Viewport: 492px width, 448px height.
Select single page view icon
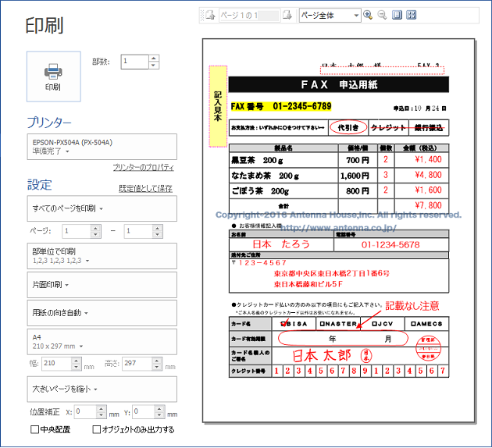[397, 15]
